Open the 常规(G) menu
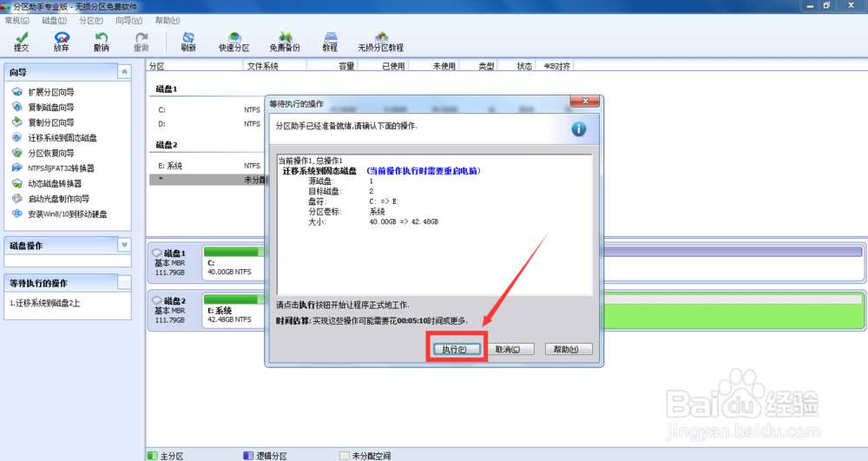This screenshot has width=868, height=461. (x=16, y=21)
